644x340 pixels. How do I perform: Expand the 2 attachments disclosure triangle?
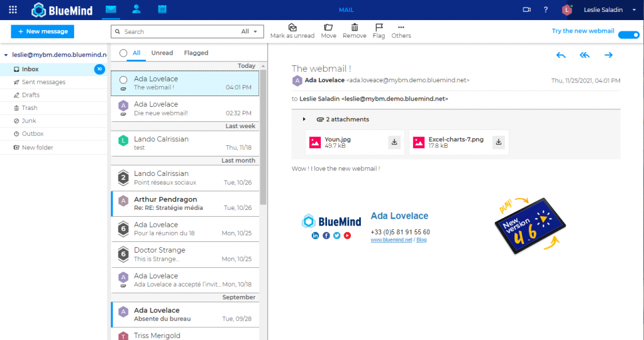[x=304, y=119]
